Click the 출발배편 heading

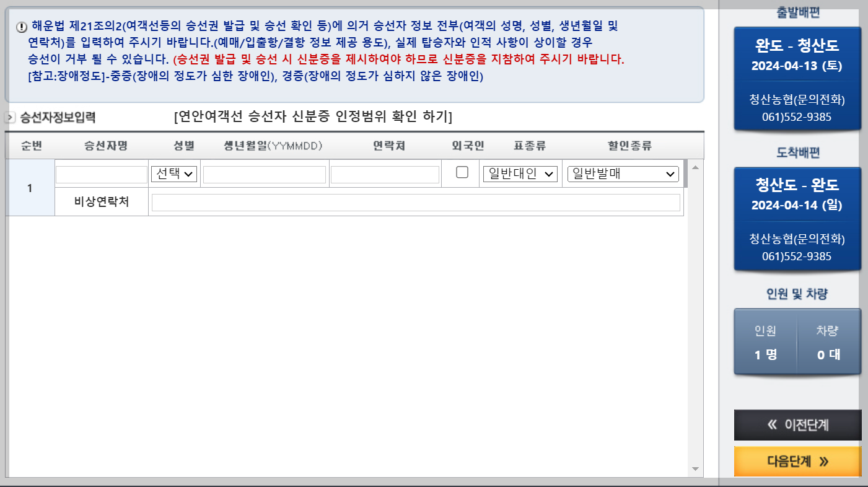798,12
